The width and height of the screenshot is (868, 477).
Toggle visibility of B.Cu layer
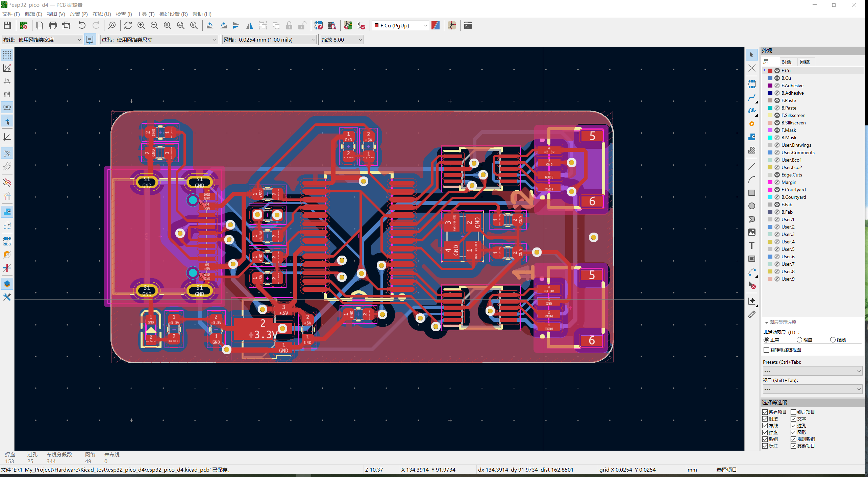[x=777, y=78]
